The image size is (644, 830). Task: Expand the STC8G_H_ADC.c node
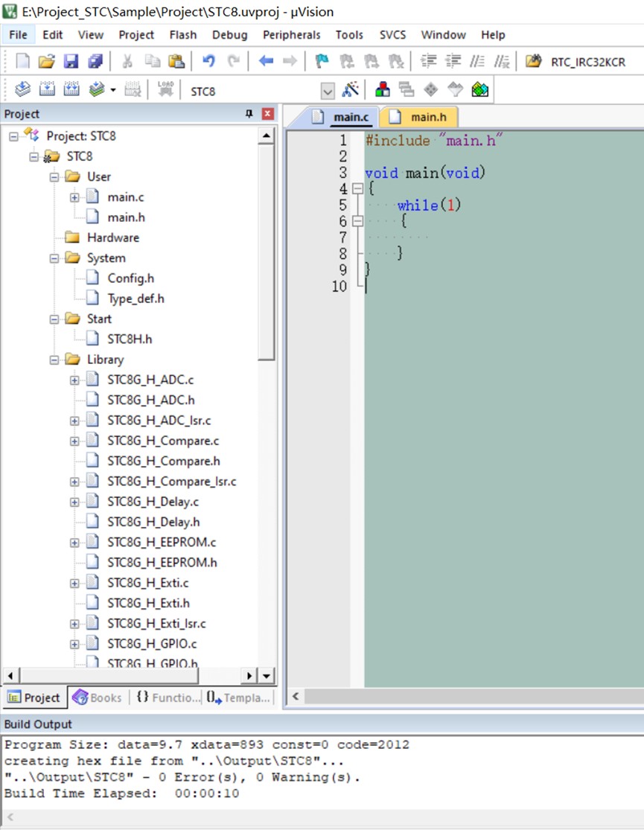point(74,380)
